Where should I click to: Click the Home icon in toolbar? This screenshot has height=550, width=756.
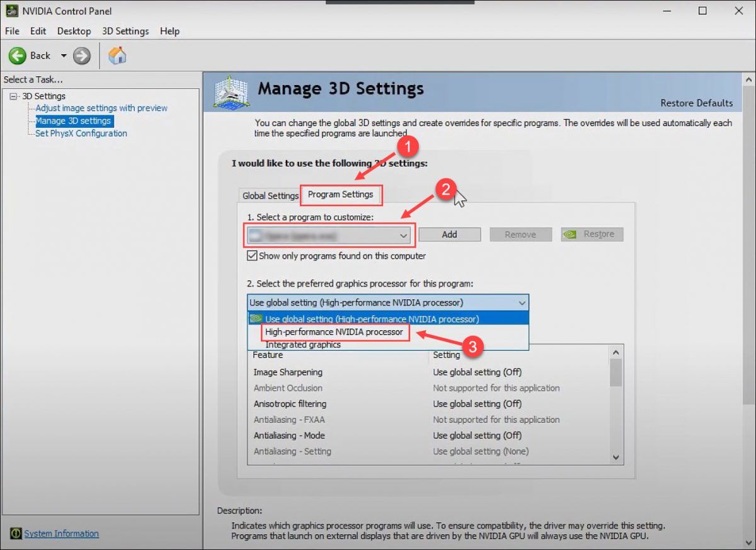(117, 55)
